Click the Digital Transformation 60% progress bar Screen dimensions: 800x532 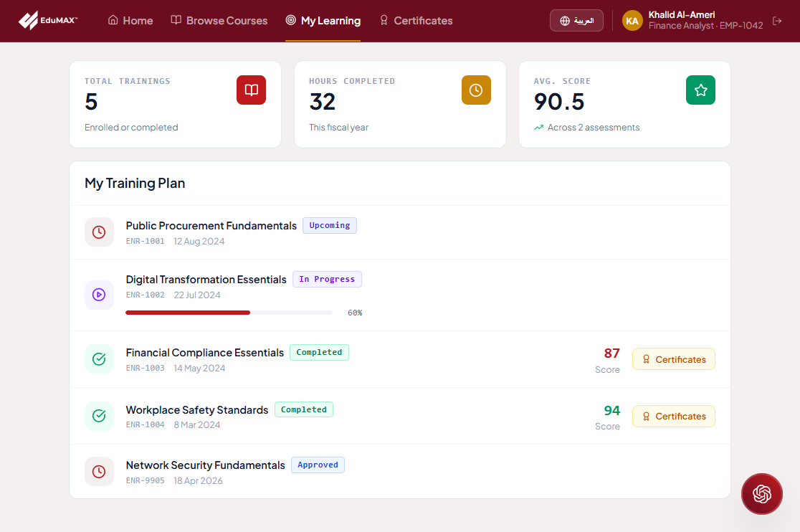point(229,313)
